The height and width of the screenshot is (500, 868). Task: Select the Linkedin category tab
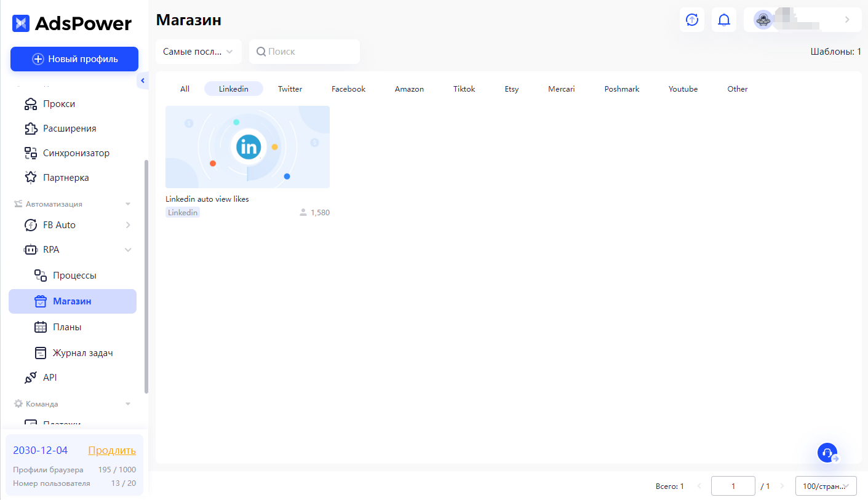point(234,89)
